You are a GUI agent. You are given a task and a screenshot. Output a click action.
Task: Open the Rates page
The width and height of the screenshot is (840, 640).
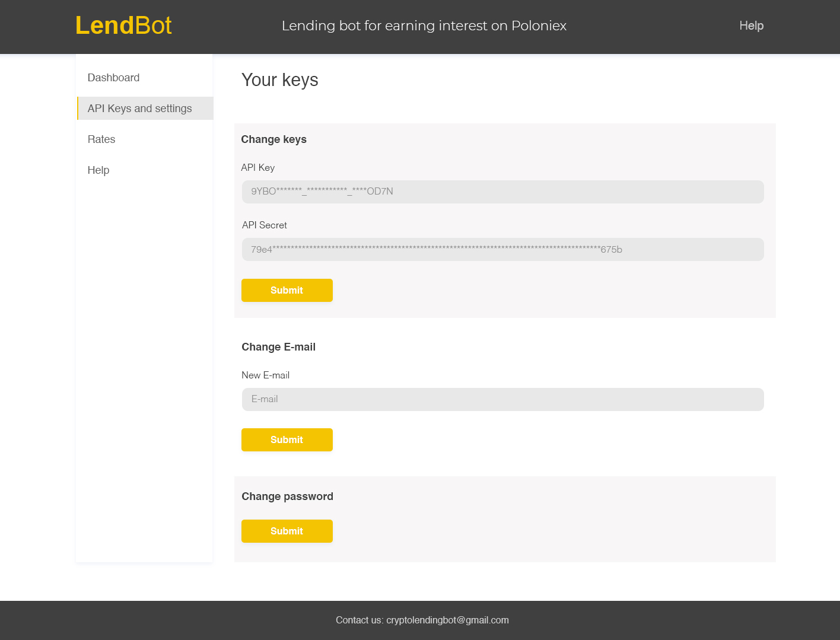101,139
